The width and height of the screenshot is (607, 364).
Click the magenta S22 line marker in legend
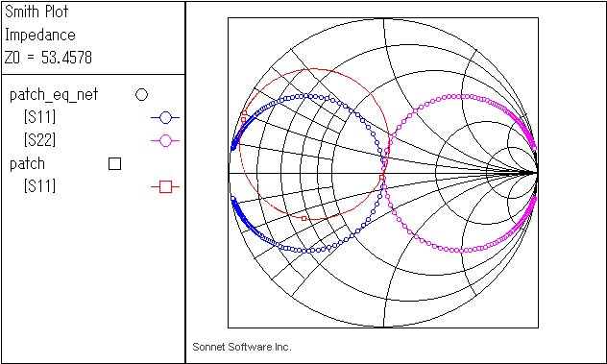(165, 141)
